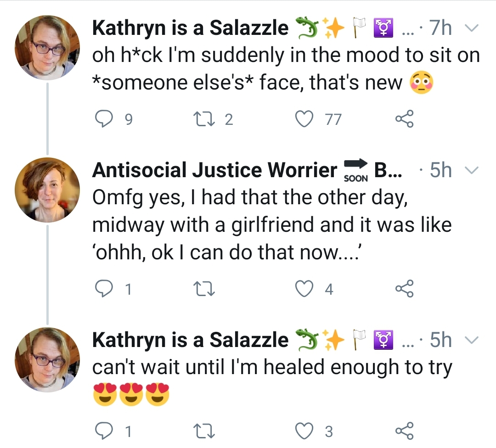Like the tweet with 4 likes
Image resolution: width=496 pixels, height=448 pixels.
(x=304, y=289)
